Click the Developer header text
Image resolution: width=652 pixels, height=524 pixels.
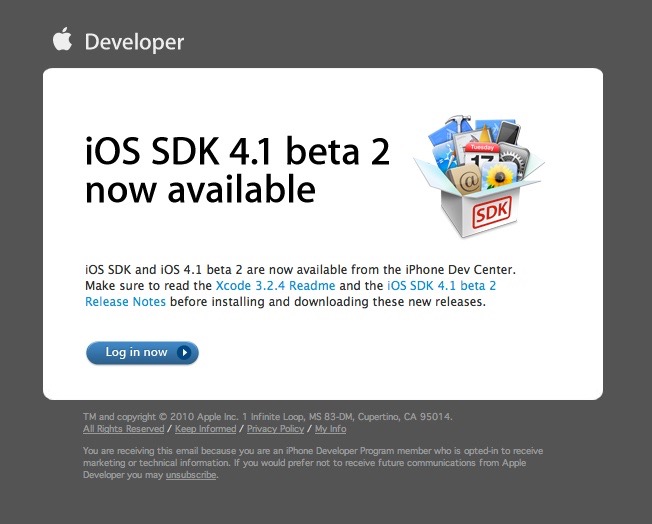(x=134, y=42)
